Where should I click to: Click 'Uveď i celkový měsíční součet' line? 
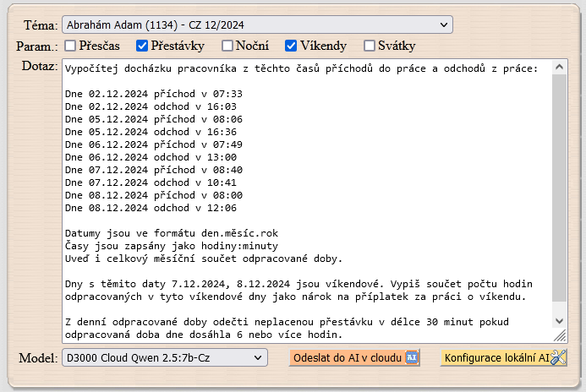204,259
